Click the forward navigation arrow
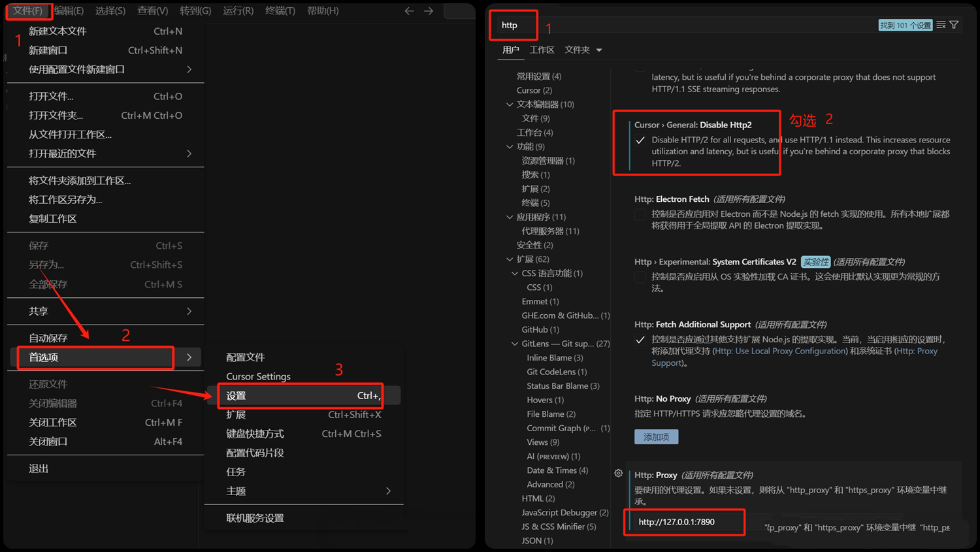The width and height of the screenshot is (980, 552). click(x=429, y=11)
